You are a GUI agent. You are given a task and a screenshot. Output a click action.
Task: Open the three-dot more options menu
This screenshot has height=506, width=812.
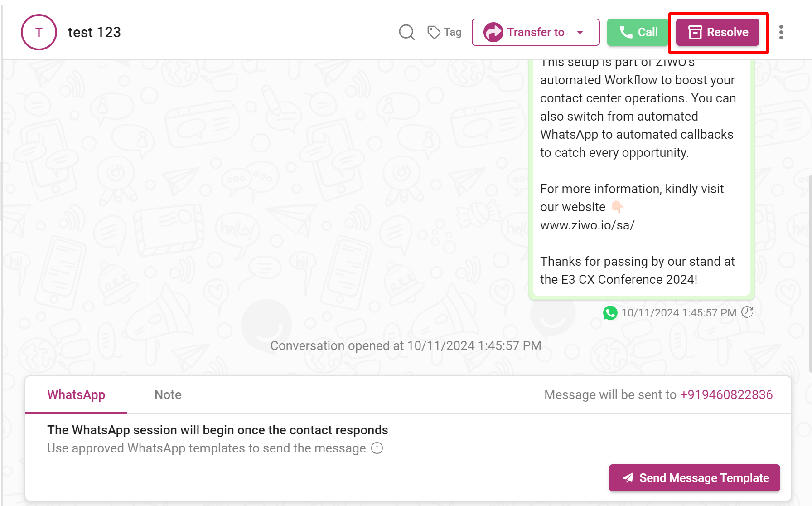pos(781,32)
